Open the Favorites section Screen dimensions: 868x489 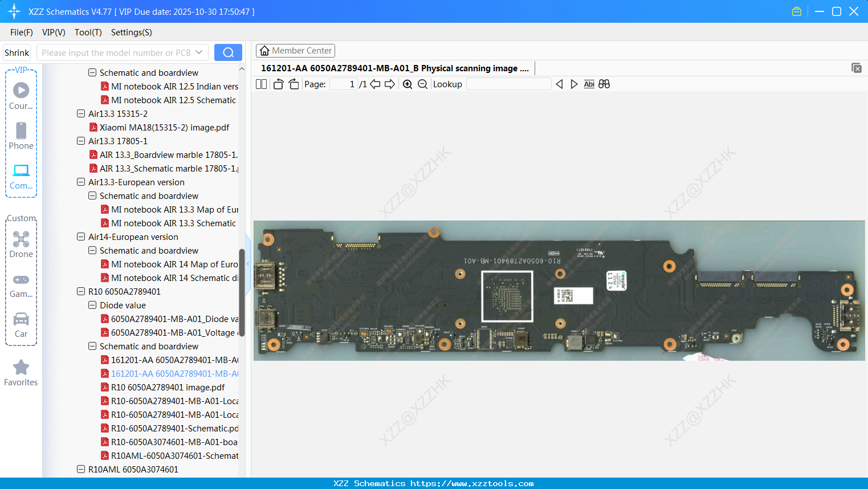[21, 373]
